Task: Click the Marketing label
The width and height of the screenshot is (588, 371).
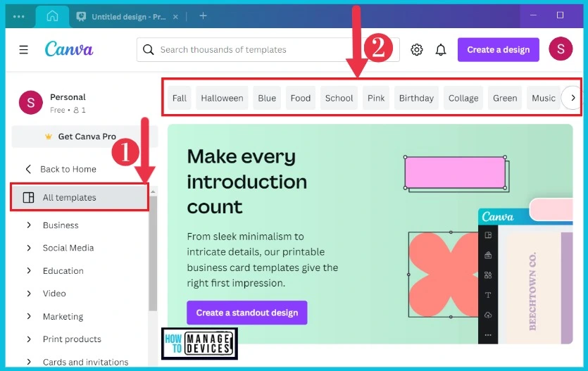Action: tap(63, 316)
